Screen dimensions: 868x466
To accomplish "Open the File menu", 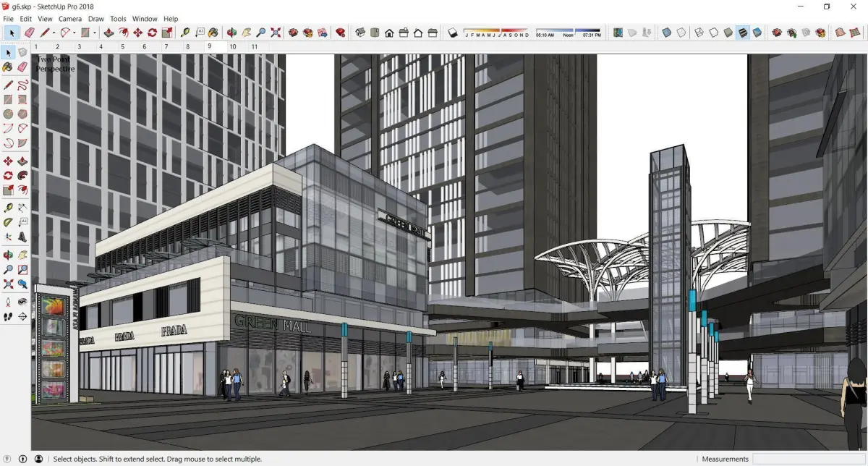I will [9, 19].
